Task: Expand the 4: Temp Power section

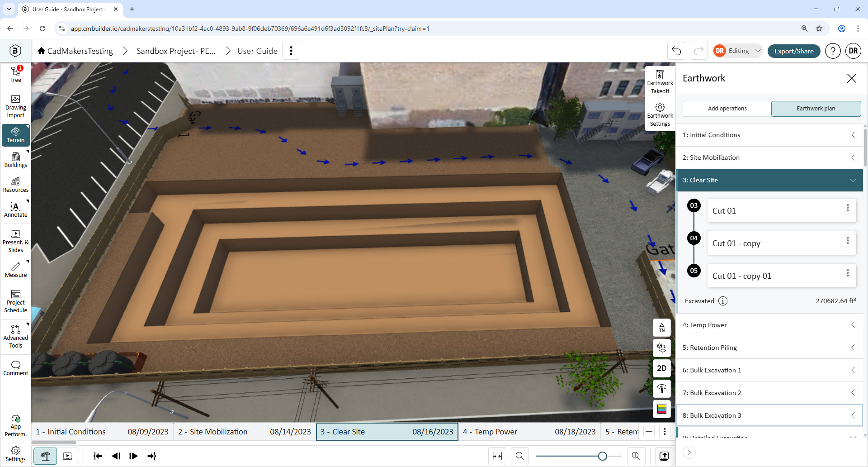Action: tap(769, 325)
